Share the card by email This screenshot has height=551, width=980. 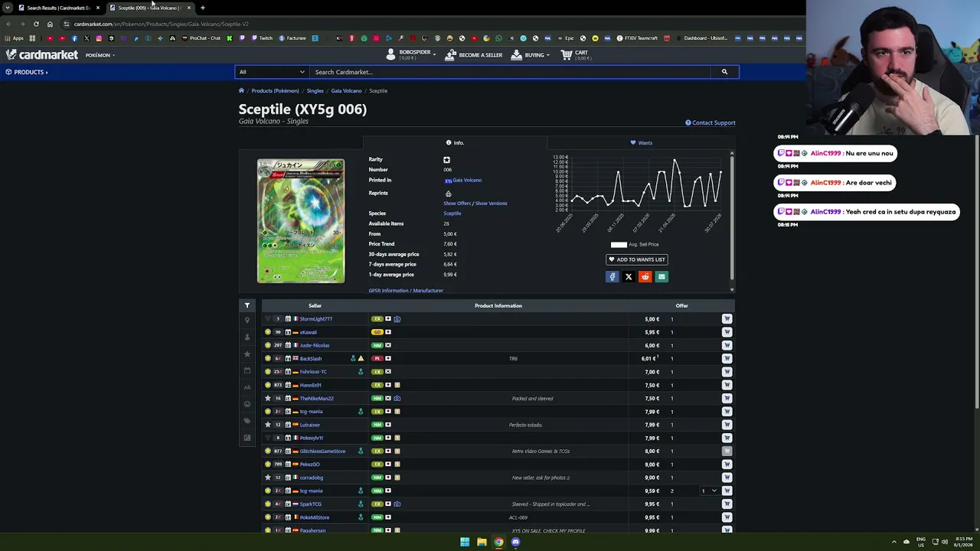point(661,277)
